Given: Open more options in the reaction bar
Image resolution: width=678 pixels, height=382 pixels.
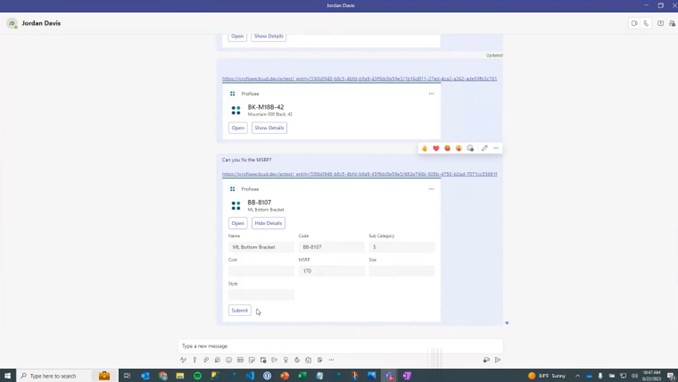Looking at the screenshot, I should (496, 148).
